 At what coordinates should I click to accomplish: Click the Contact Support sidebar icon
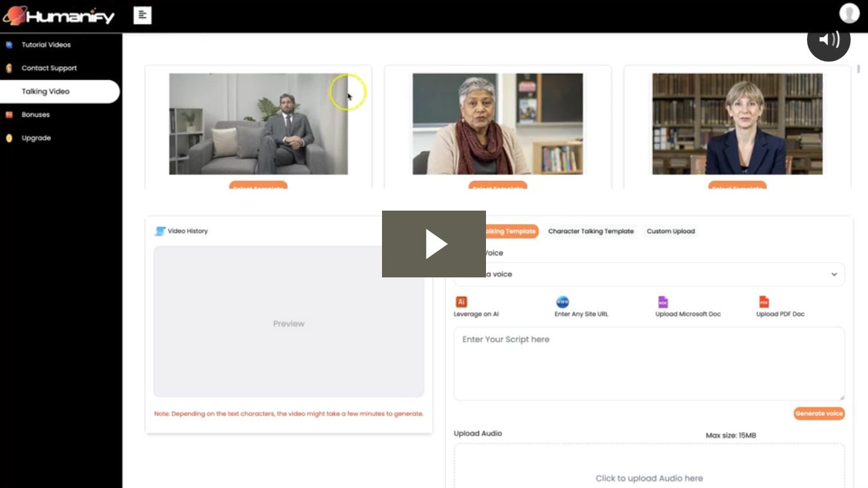coord(9,68)
